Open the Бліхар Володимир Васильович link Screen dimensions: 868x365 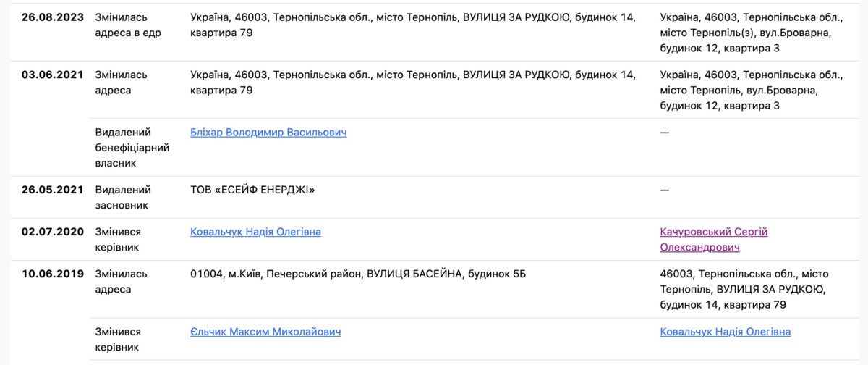tap(268, 133)
